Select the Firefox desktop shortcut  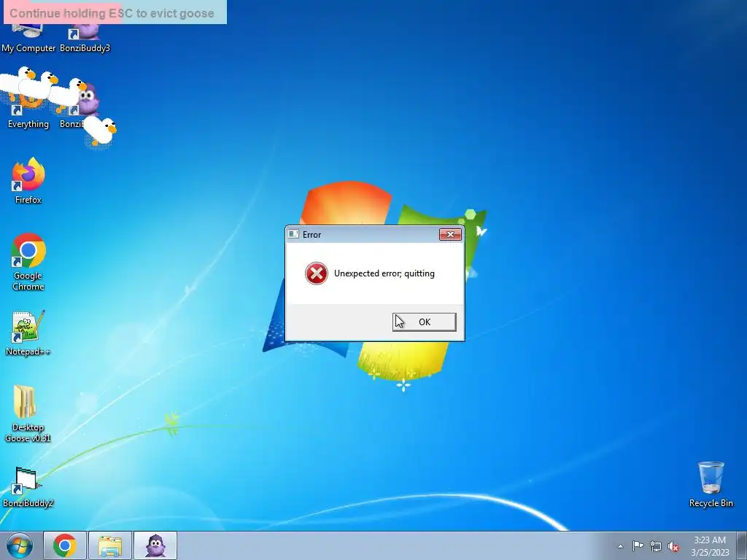(x=28, y=181)
